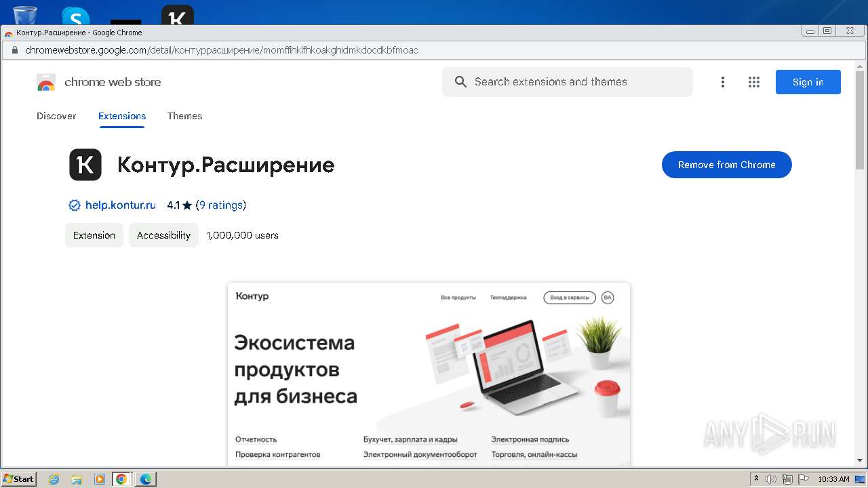The height and width of the screenshot is (488, 868).
Task: Go to the Discover tab
Action: pos(56,116)
